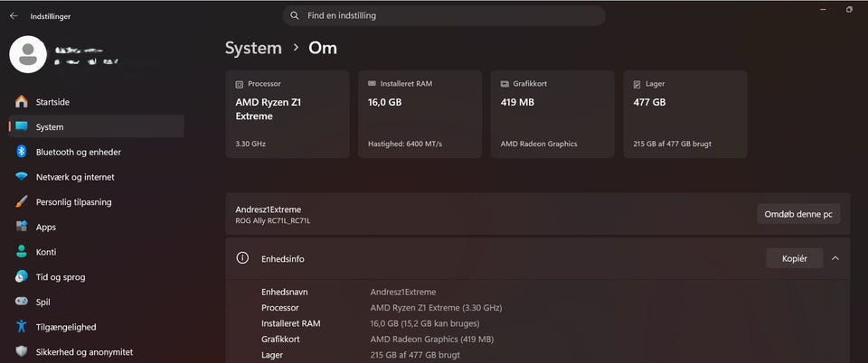The height and width of the screenshot is (363, 868).
Task: Click AMD Ryzen Z1 Extreme (3.30 GHz) value
Action: 436,307
